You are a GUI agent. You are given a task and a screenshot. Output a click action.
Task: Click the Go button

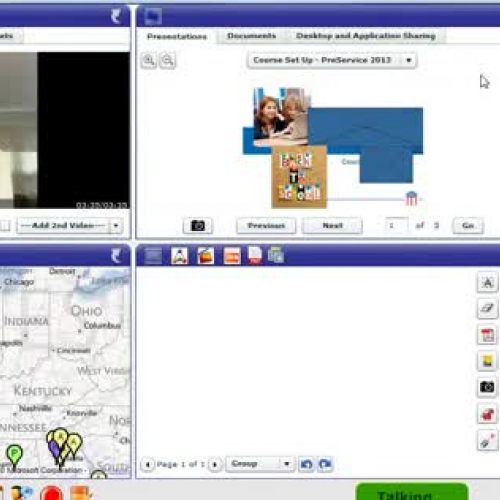[468, 226]
